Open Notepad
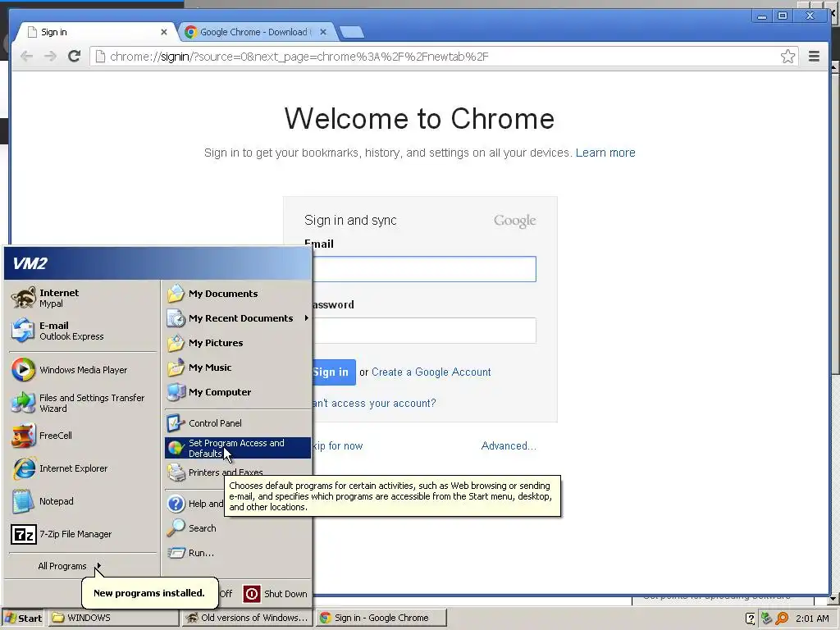Screen dimensions: 840x630 click(83, 501)
